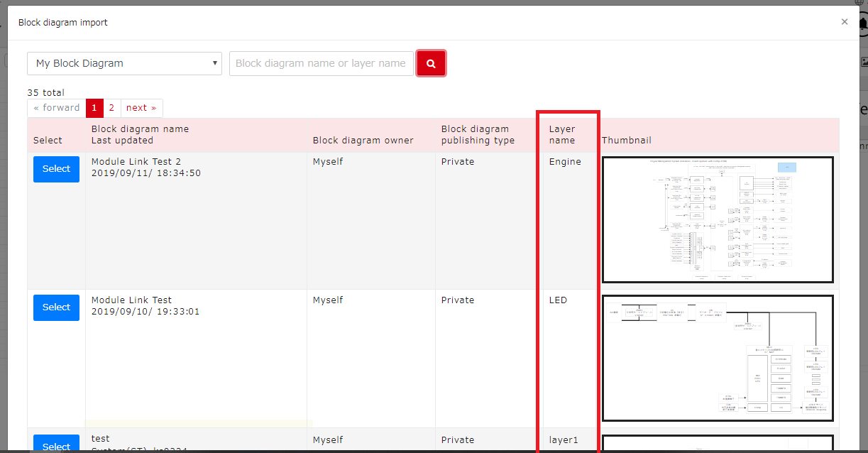Open the Module Link Test thumbnail
The height and width of the screenshot is (453, 868).
(x=718, y=357)
